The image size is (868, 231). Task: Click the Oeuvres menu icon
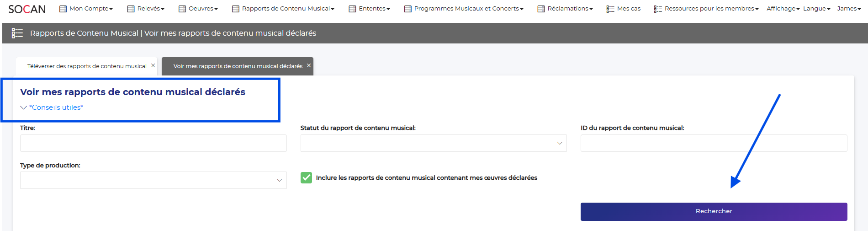click(x=182, y=9)
